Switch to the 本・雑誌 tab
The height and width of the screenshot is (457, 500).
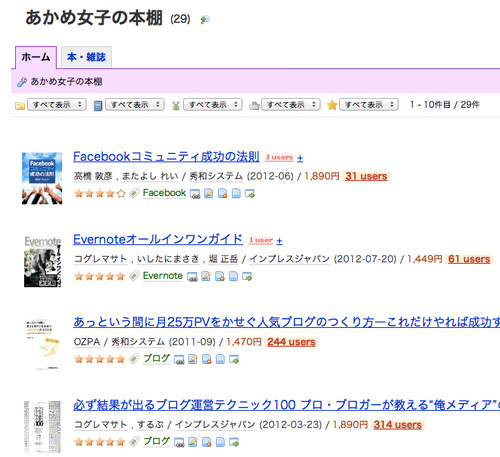pos(86,57)
